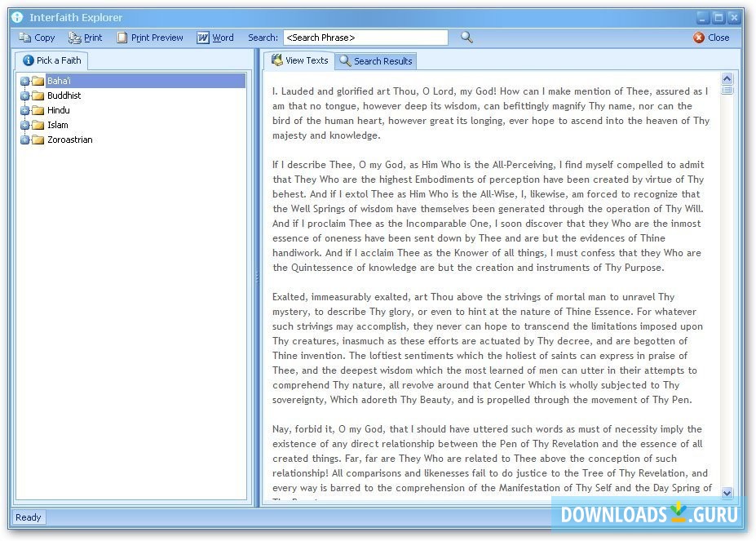
Task: Expand the Buddhist tree node
Action: 24,95
